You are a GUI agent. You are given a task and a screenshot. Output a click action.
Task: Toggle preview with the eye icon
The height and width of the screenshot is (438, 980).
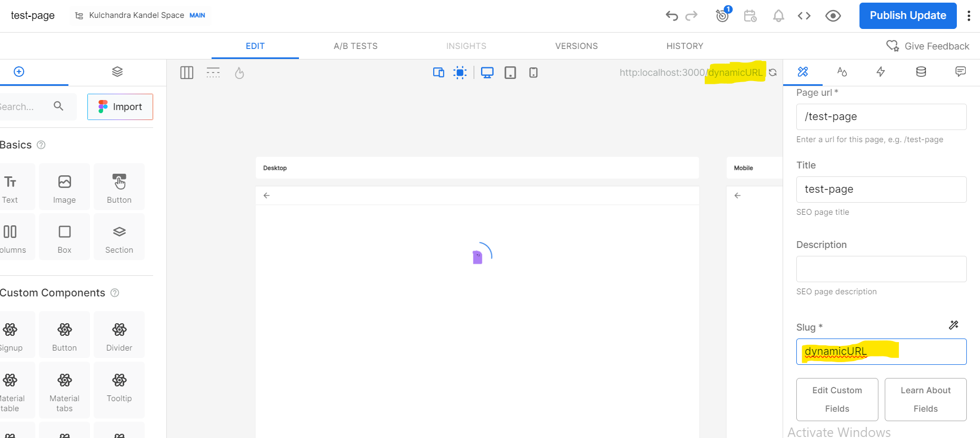click(x=833, y=16)
